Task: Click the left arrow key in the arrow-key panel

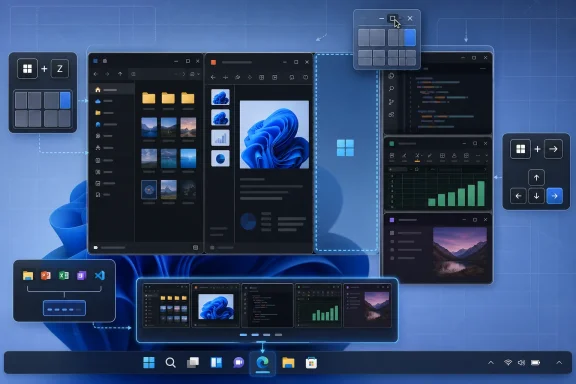Action: (518, 196)
